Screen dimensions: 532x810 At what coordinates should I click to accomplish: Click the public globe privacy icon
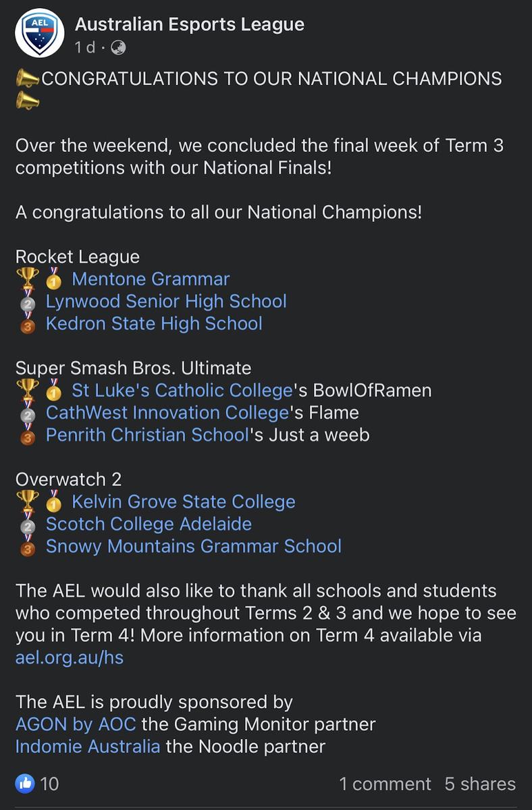pyautogui.click(x=117, y=48)
